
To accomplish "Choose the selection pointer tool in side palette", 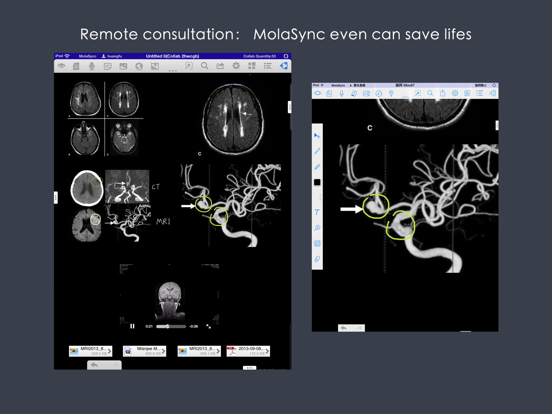I will [x=317, y=136].
